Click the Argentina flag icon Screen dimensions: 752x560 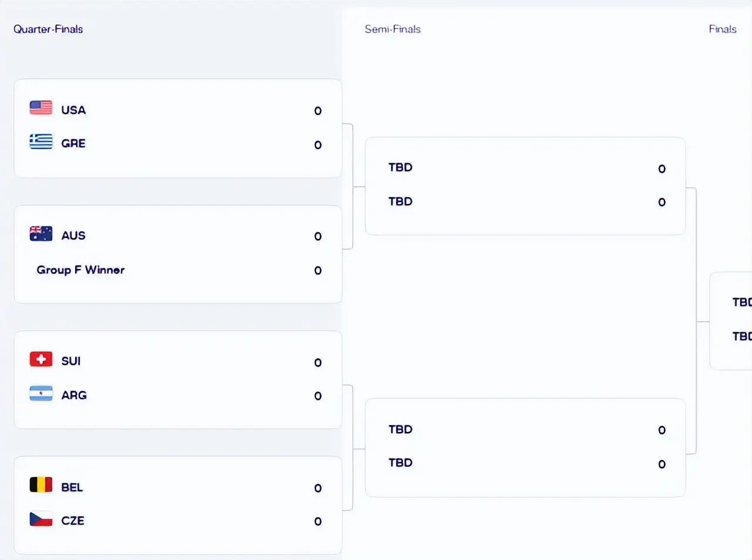(41, 393)
